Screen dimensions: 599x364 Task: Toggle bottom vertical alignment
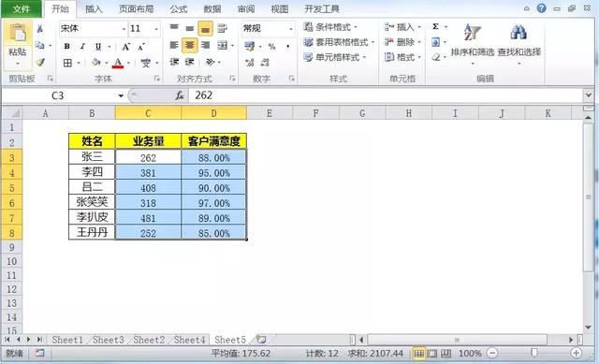205,29
